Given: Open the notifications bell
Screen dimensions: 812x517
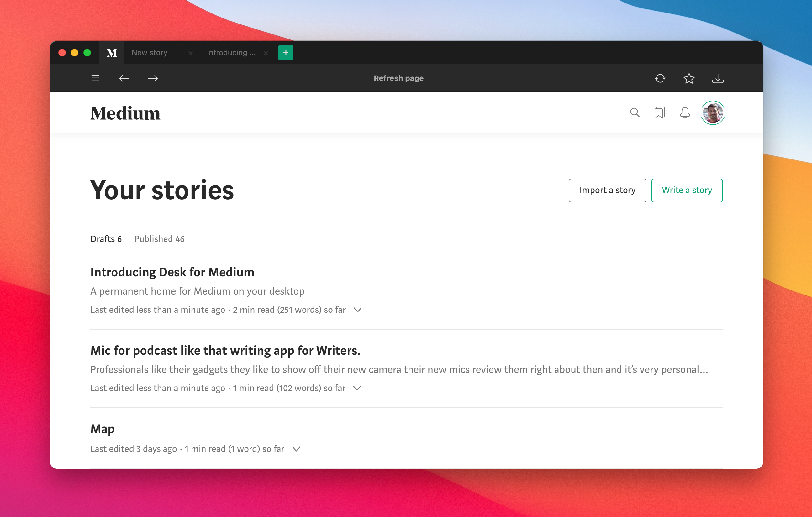Looking at the screenshot, I should pos(685,112).
